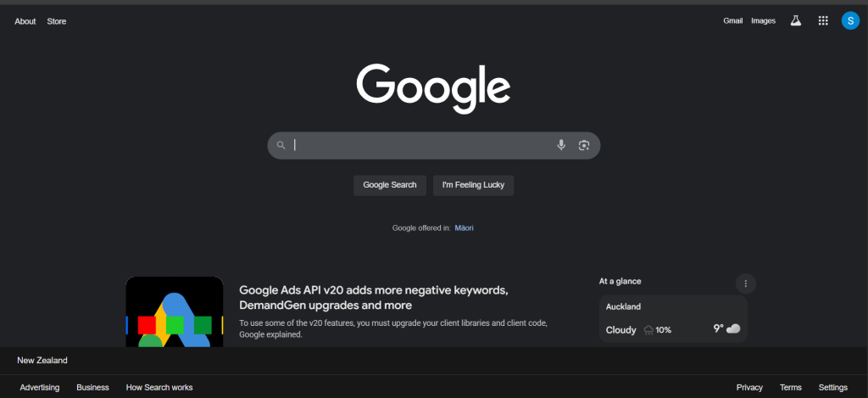Screen dimensions: 868x398
Task: Open the Google apps grid
Action: (x=823, y=21)
